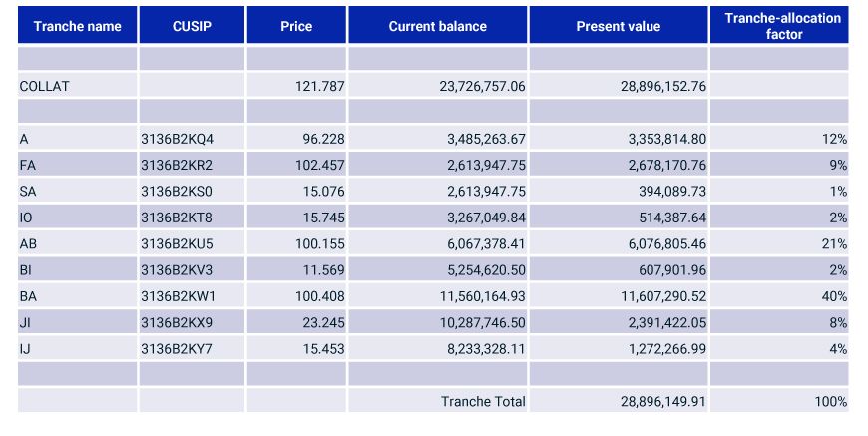Image resolution: width=868 pixels, height=436 pixels.
Task: Select the IO tranche name cell
Action: coord(27,218)
